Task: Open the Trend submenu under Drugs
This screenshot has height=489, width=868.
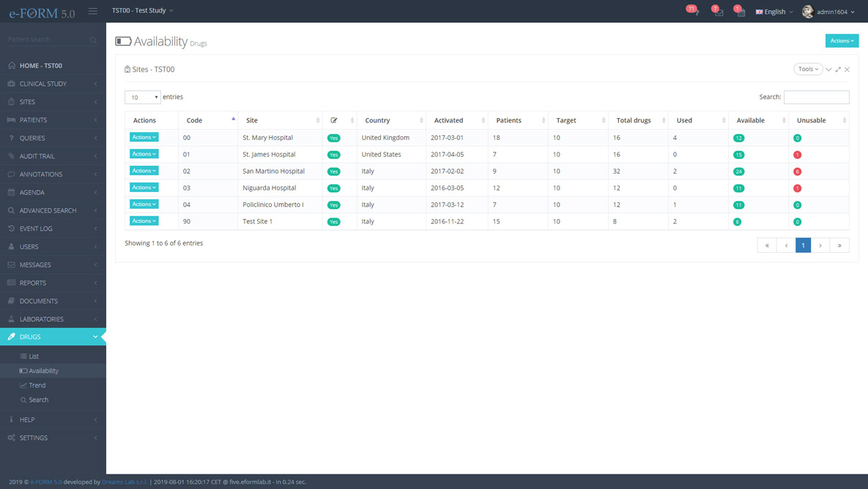Action: click(x=37, y=386)
